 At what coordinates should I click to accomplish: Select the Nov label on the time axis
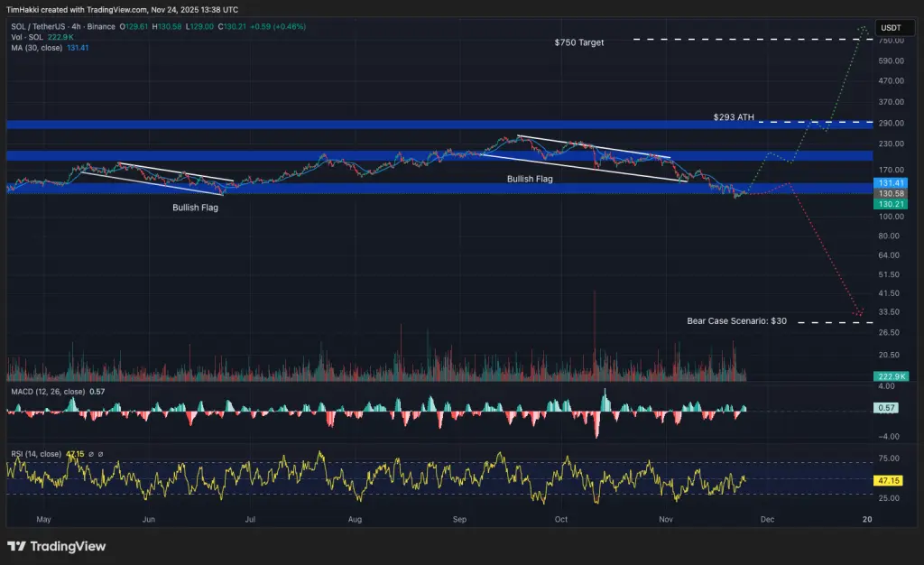tap(665, 519)
